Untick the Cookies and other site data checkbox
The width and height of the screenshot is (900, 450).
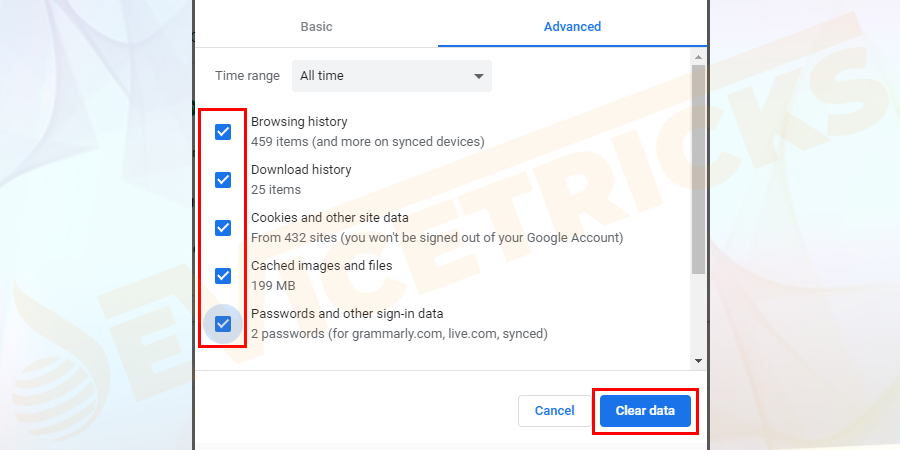point(223,228)
